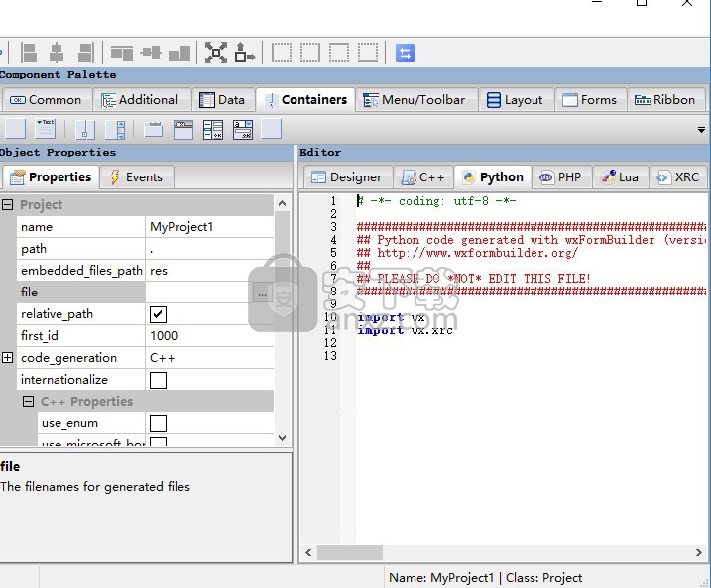The width and height of the screenshot is (711, 588).
Task: Open the palette overflow dropdown arrow
Action: 701,130
